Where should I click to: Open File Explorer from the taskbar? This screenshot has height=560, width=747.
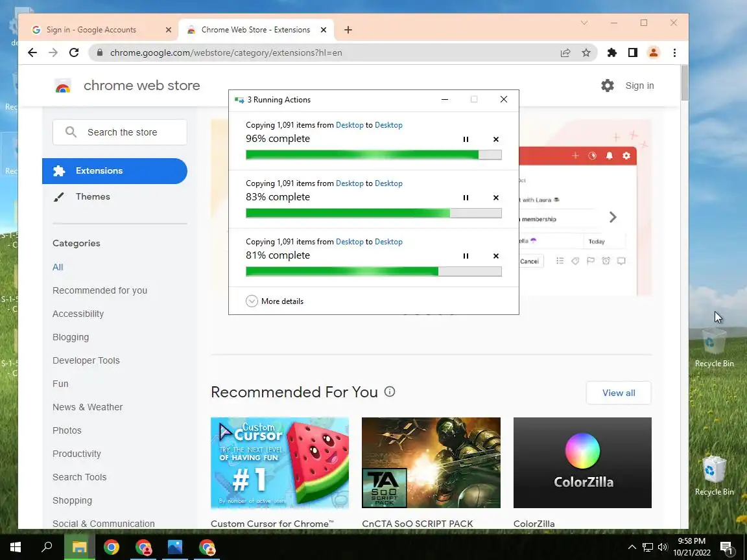click(x=80, y=547)
